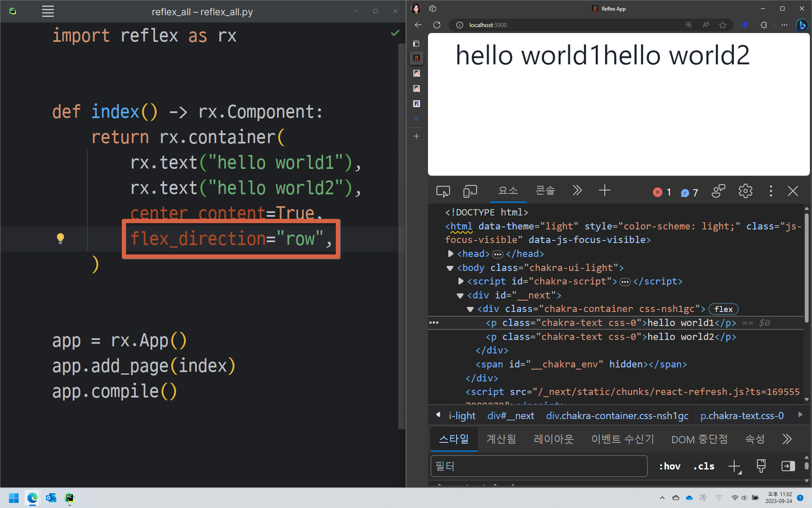Toggle the :hov element state panel
812x508 pixels.
(669, 466)
